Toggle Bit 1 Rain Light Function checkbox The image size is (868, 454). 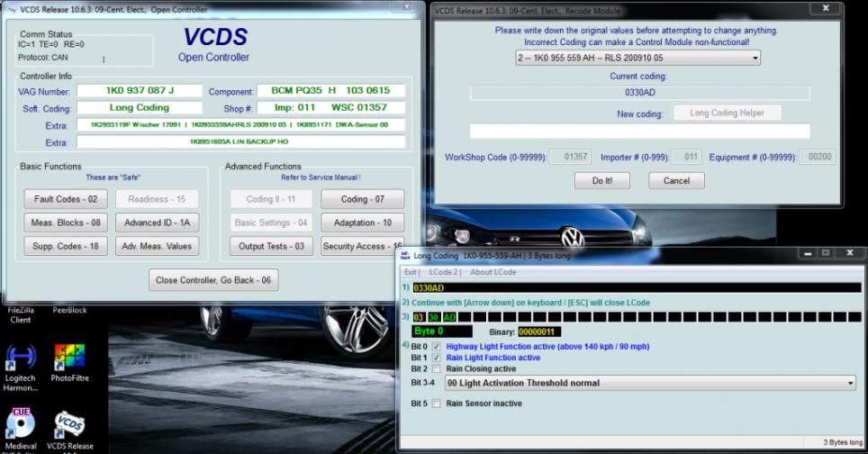click(436, 358)
